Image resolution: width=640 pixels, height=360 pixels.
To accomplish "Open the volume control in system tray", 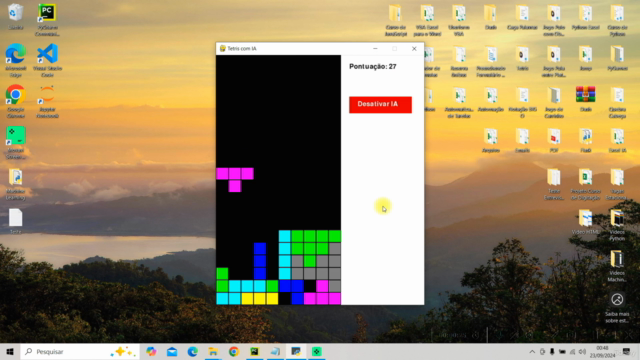I will tap(582, 352).
